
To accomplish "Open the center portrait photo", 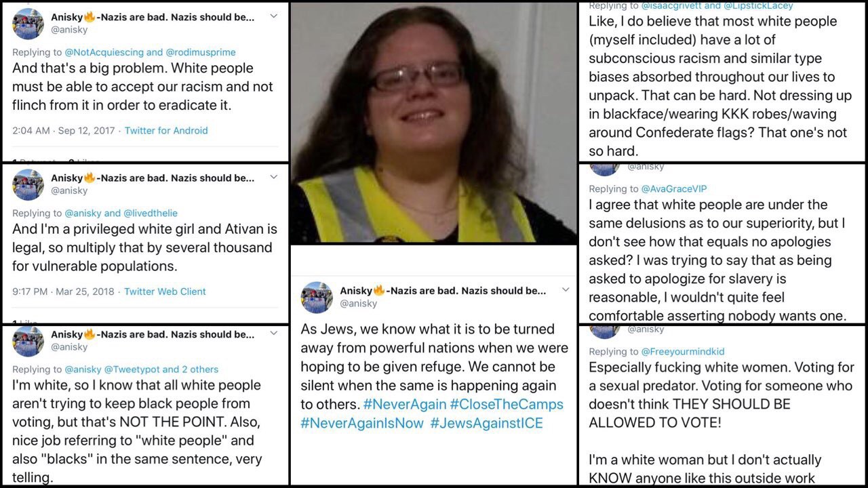I will point(433,123).
